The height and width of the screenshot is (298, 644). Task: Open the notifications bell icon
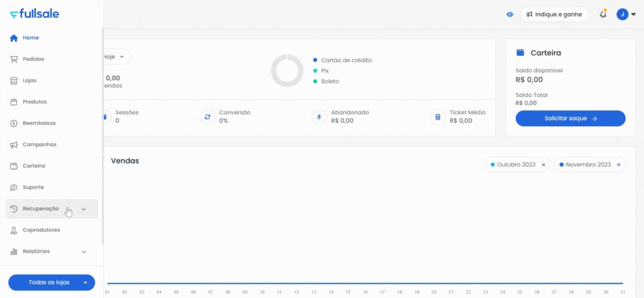tap(603, 14)
